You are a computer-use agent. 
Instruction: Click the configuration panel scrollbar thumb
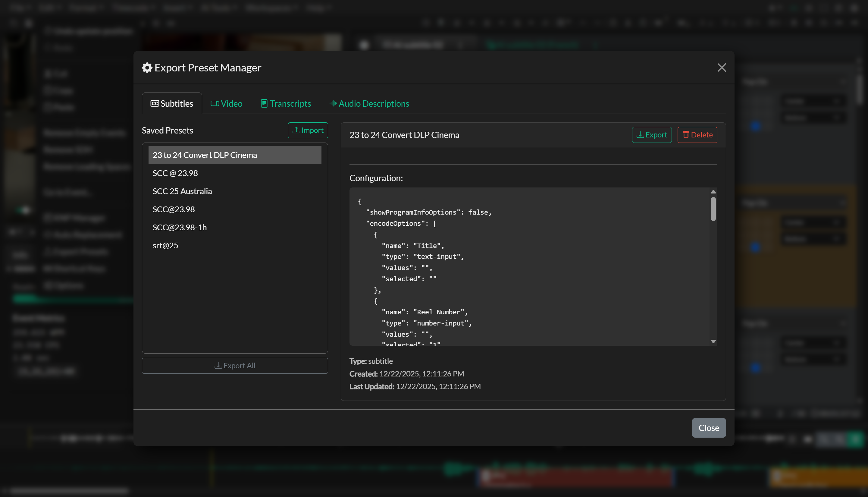[x=713, y=208]
